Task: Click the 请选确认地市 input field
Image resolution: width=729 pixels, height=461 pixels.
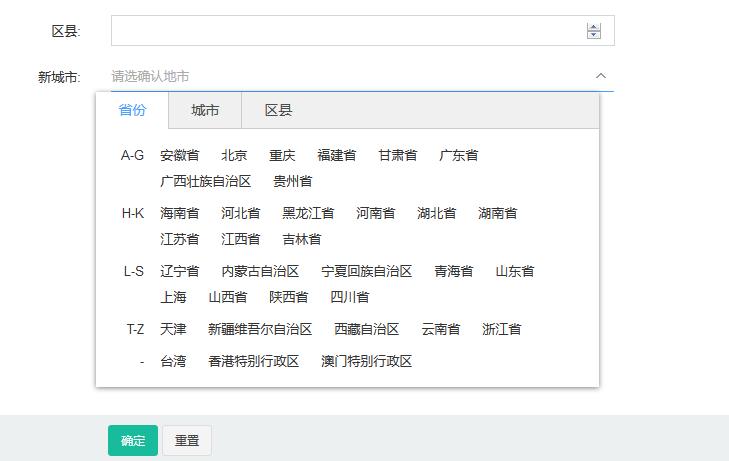Action: pyautogui.click(x=362, y=76)
